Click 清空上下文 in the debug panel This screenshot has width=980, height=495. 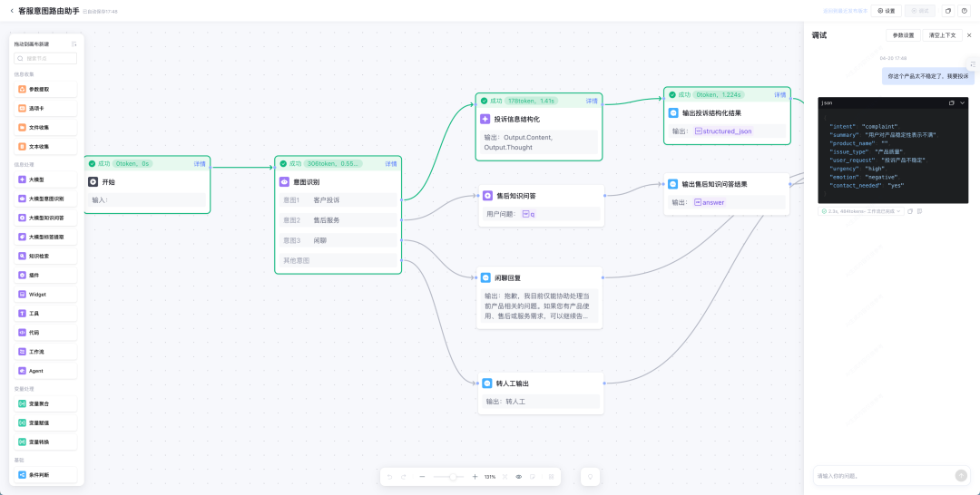tap(943, 35)
